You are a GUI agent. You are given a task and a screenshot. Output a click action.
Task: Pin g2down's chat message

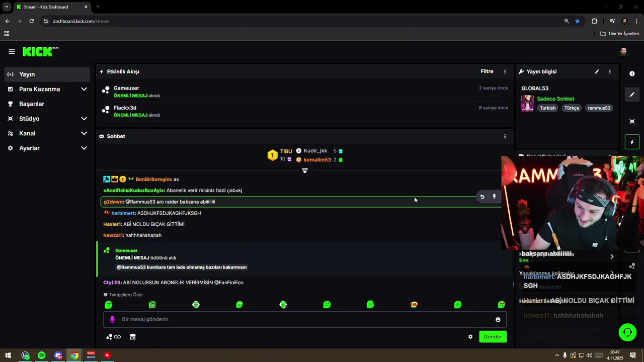pos(494,197)
